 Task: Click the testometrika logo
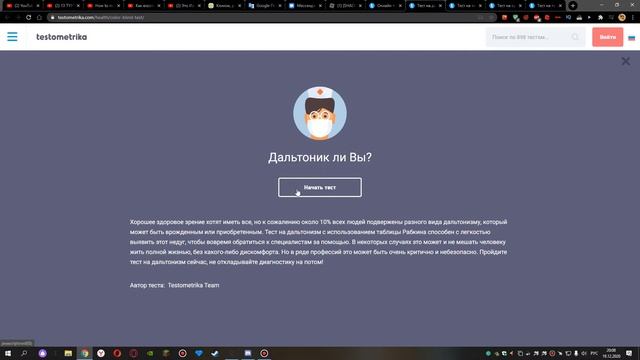point(62,37)
